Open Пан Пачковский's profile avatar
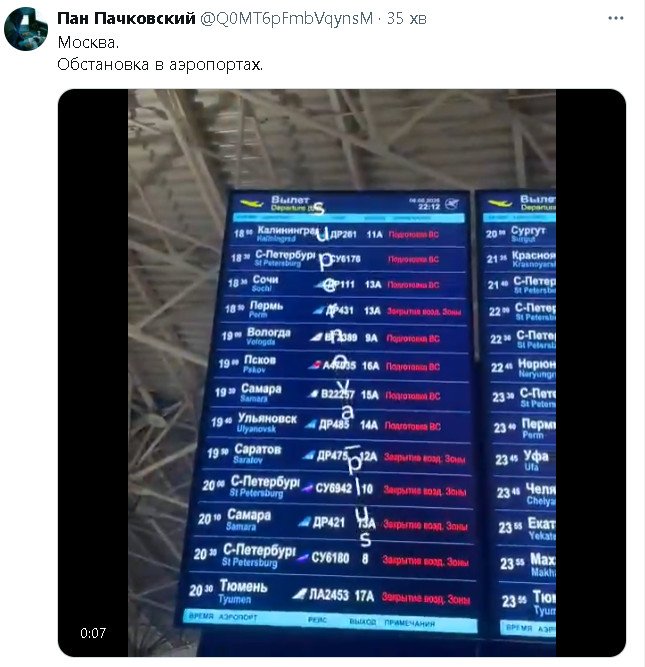 [x=26, y=29]
